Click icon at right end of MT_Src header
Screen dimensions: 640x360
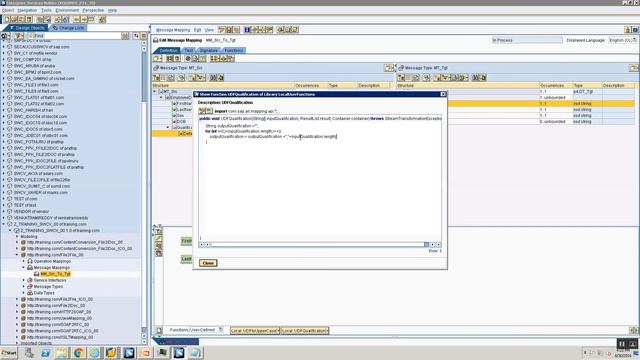389,68
